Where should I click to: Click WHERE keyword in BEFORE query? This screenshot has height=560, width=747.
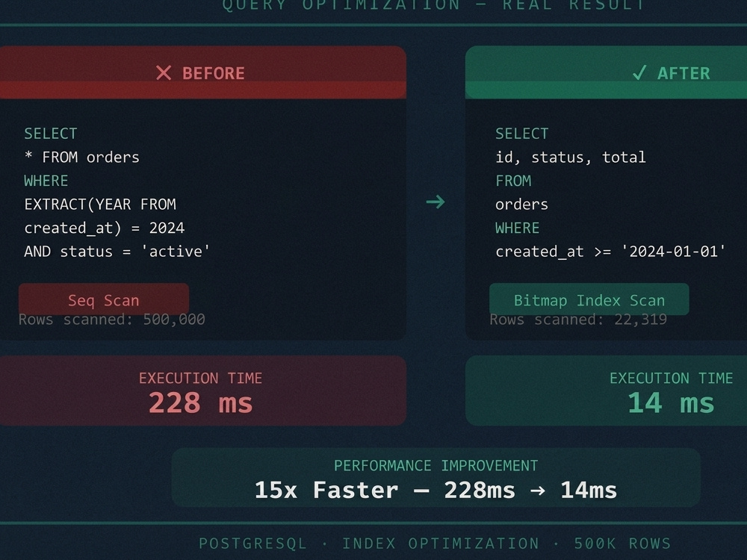point(46,181)
